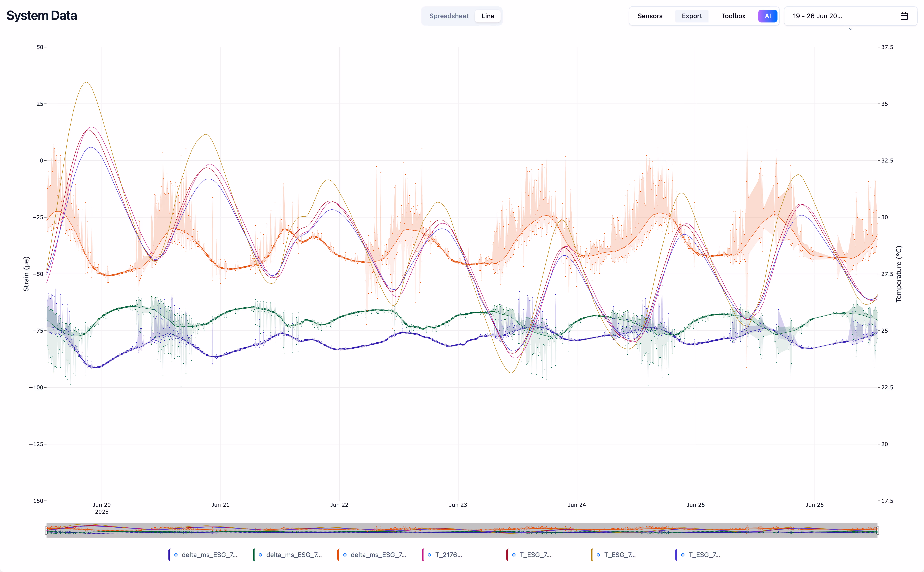
Task: Open the Sensors selector
Action: pos(650,16)
